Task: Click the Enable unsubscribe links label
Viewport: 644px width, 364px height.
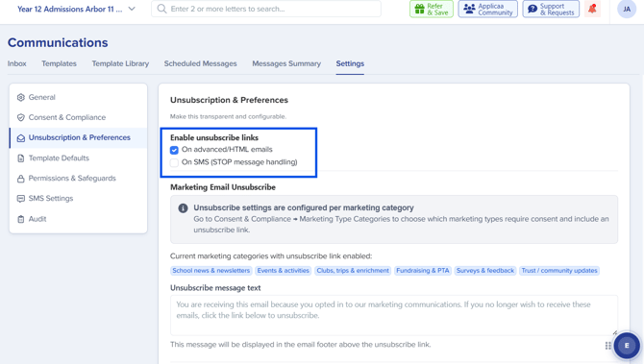Action: [214, 138]
